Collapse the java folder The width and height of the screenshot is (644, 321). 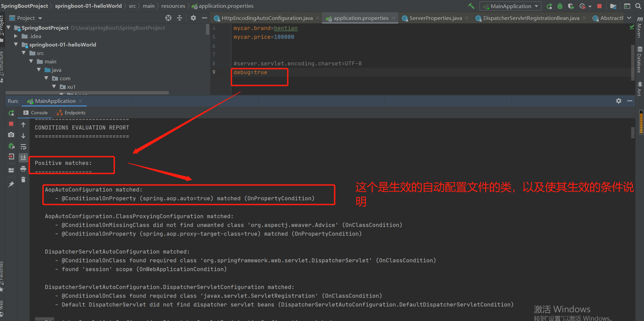point(39,70)
